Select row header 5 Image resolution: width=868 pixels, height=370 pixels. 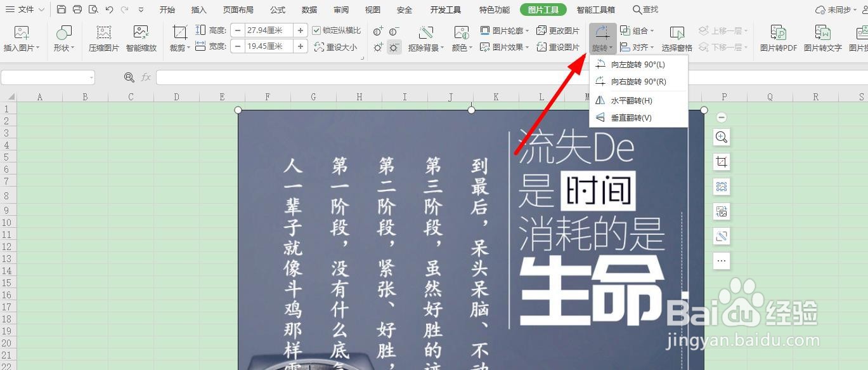point(8,157)
